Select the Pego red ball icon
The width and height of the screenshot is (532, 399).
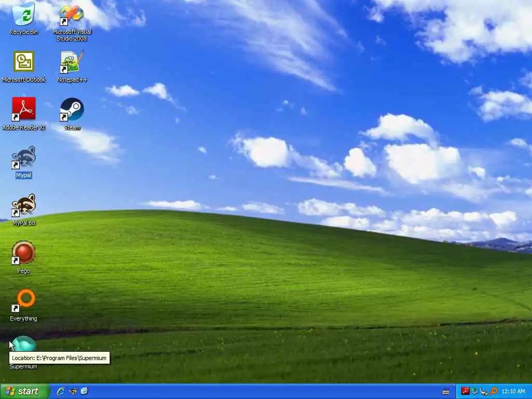pos(23,252)
